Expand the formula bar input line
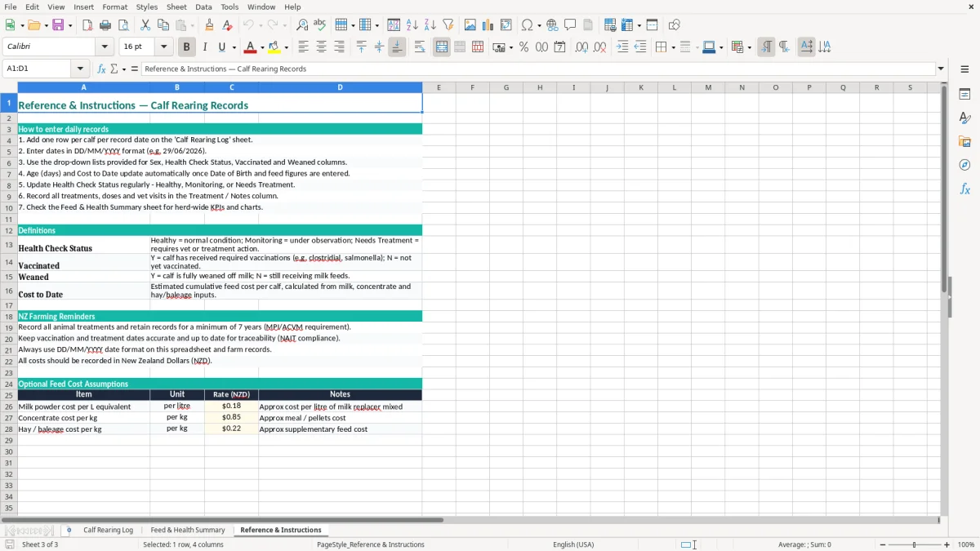 tap(941, 69)
